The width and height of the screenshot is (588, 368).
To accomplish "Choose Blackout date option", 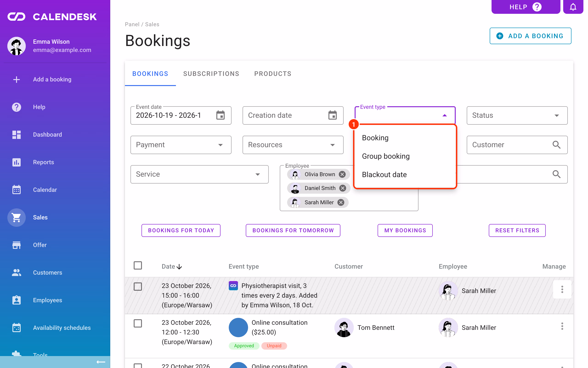I will pyautogui.click(x=405, y=175).
